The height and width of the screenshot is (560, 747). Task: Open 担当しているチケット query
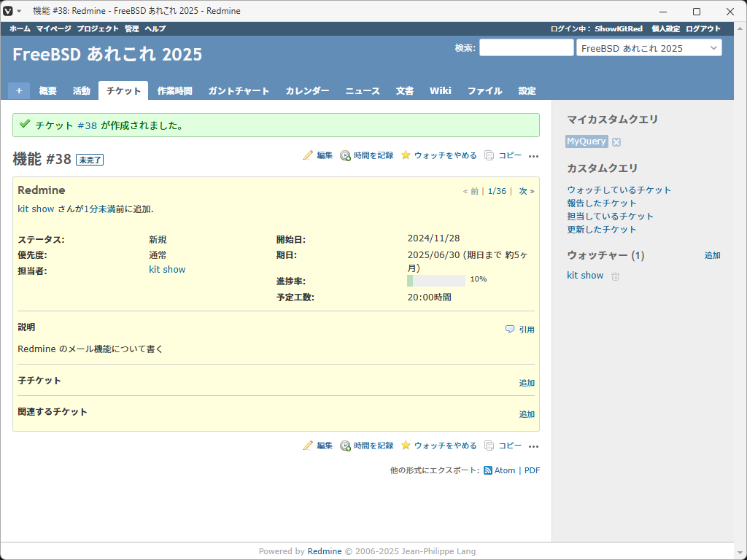(611, 216)
